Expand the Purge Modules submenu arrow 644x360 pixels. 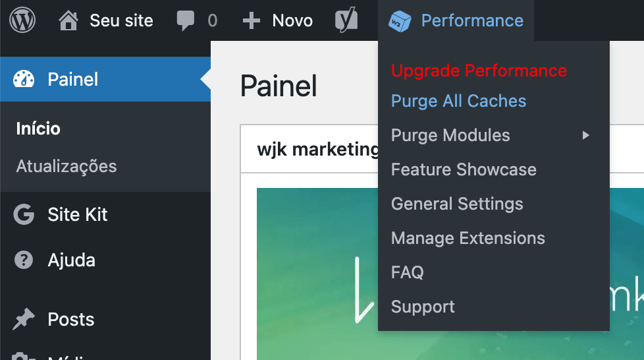click(585, 135)
